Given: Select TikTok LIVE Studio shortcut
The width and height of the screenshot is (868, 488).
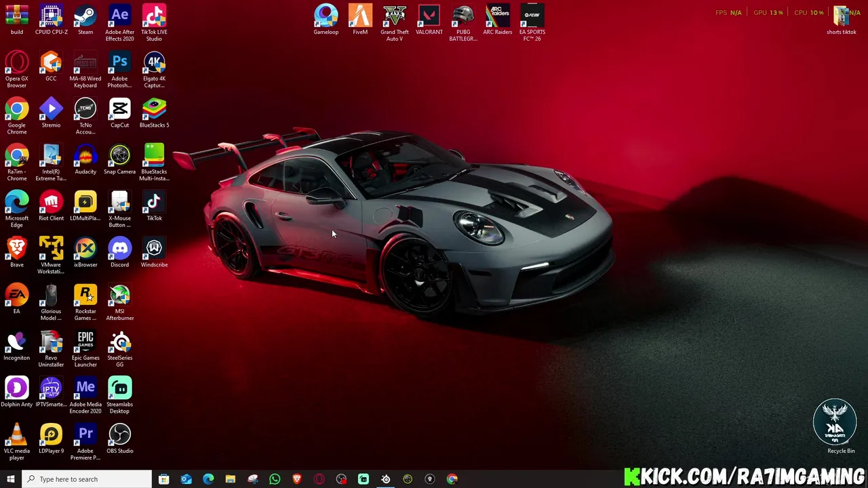Looking at the screenshot, I should (154, 22).
